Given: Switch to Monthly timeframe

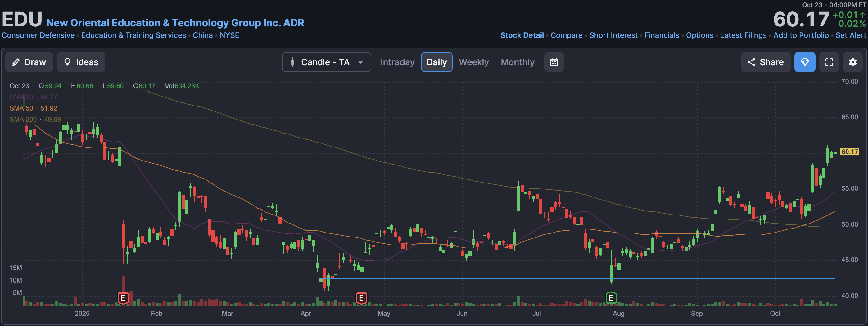Looking at the screenshot, I should (517, 62).
